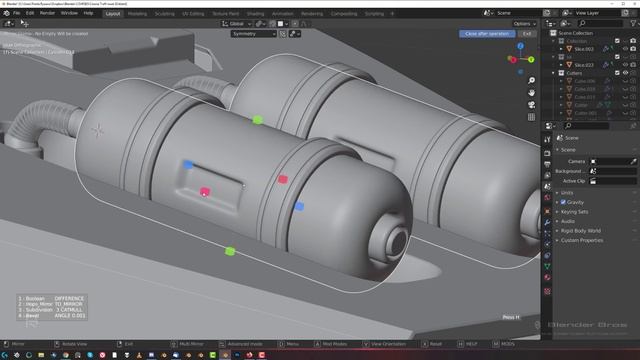Click the red mirror gizmo dot on tank ring

[282, 179]
